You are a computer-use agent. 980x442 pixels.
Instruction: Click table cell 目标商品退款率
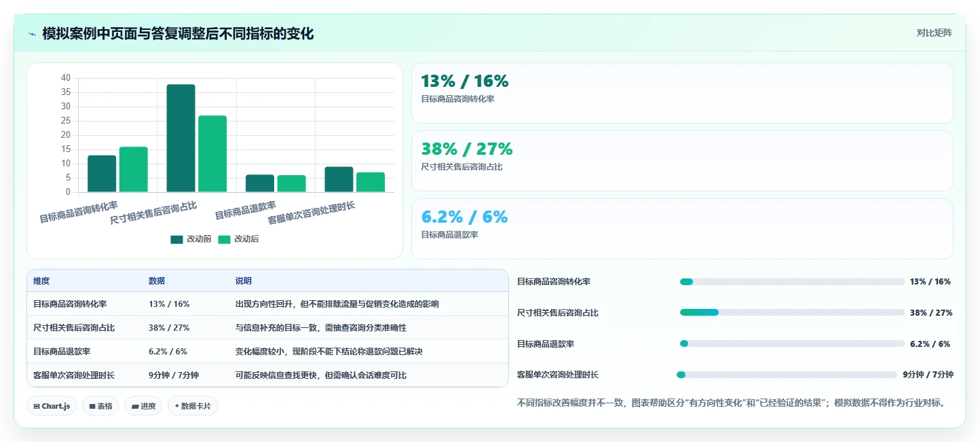[x=62, y=352]
